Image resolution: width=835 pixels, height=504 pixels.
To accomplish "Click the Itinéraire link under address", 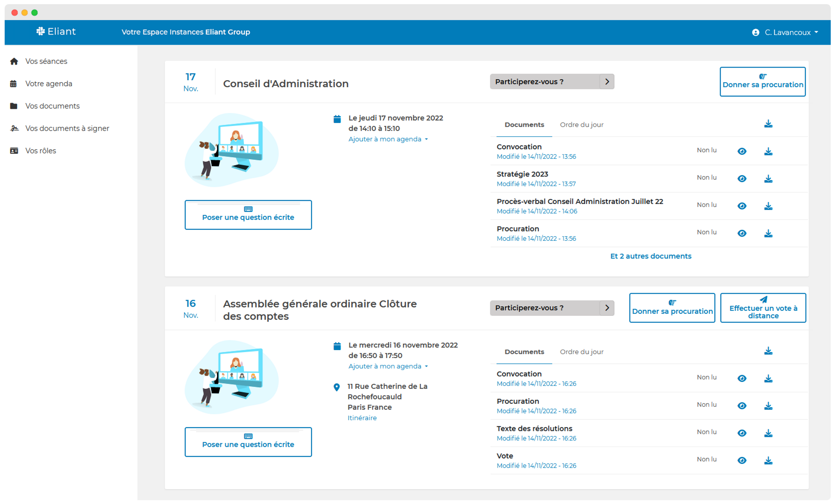I will [362, 418].
